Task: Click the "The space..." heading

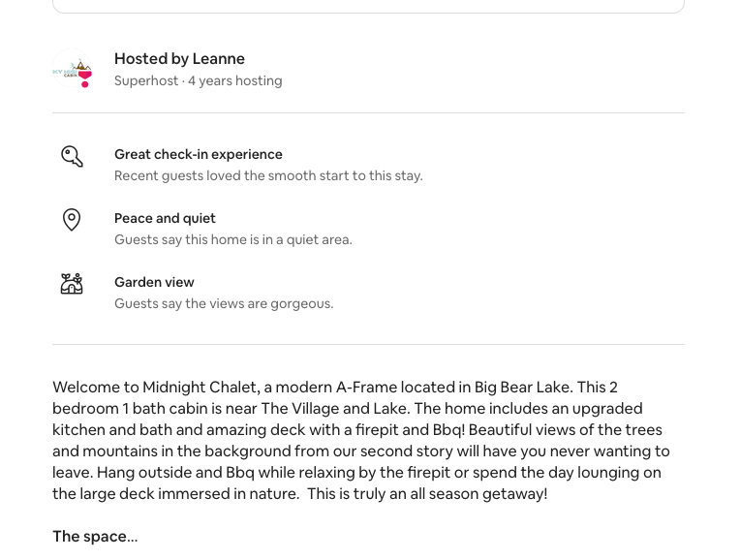Action: 95,537
